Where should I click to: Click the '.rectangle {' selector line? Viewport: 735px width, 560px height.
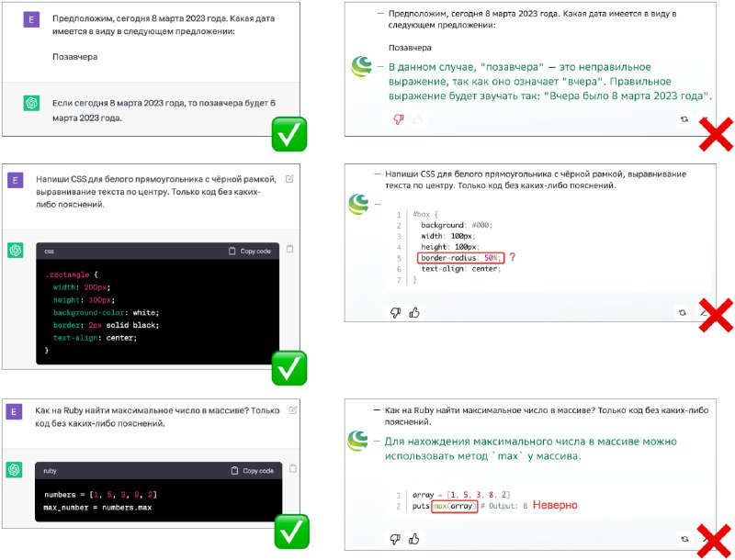pyautogui.click(x=72, y=274)
